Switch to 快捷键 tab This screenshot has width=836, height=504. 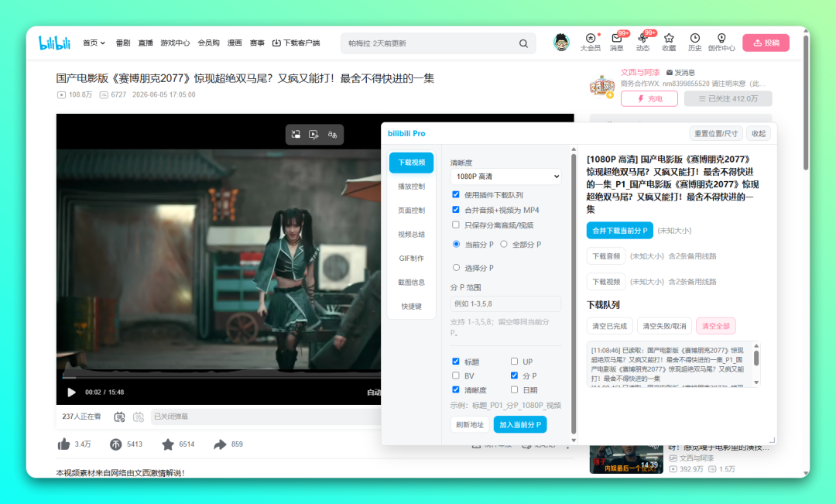pos(411,307)
